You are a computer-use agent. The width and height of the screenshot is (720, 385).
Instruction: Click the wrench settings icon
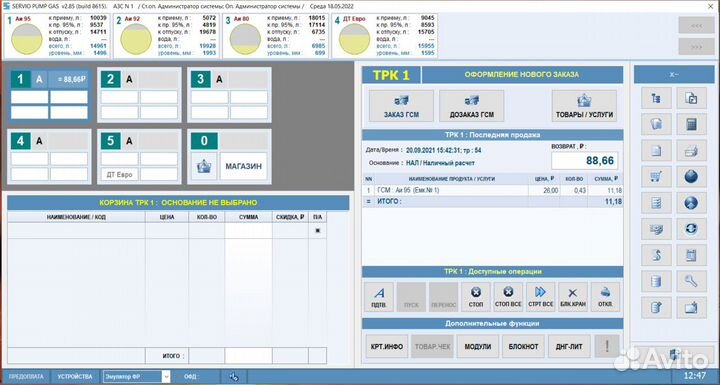tap(691, 281)
